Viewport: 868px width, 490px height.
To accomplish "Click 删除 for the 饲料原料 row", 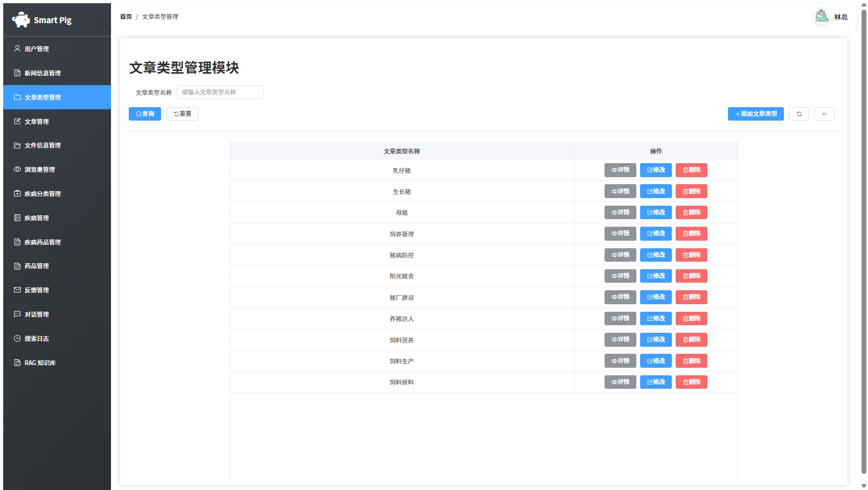I will [691, 382].
